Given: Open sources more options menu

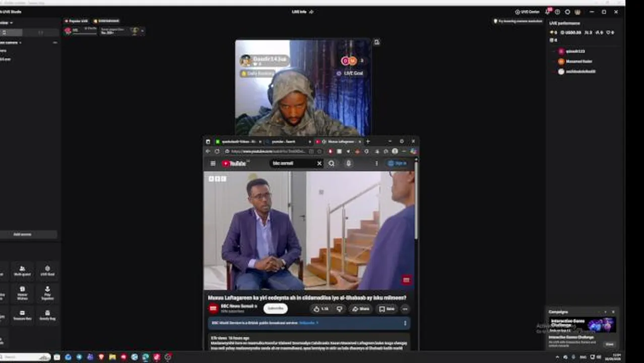Looking at the screenshot, I should pyautogui.click(x=55, y=43).
